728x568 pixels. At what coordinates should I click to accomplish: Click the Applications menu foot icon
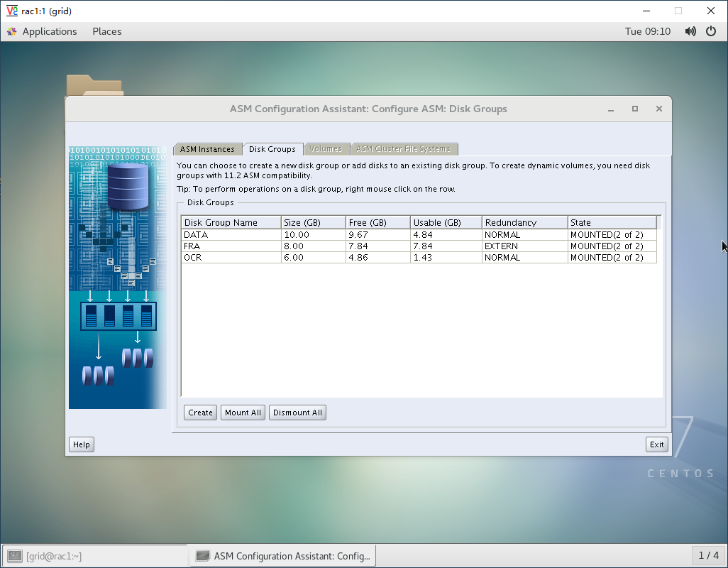coord(12,31)
